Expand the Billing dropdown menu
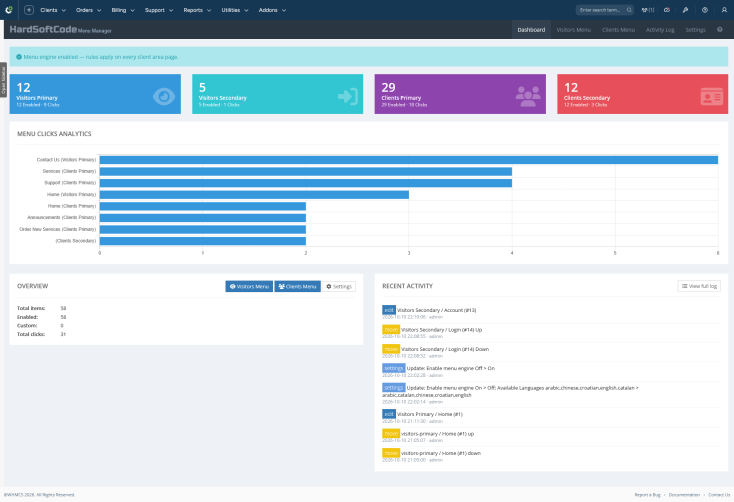 click(x=123, y=10)
